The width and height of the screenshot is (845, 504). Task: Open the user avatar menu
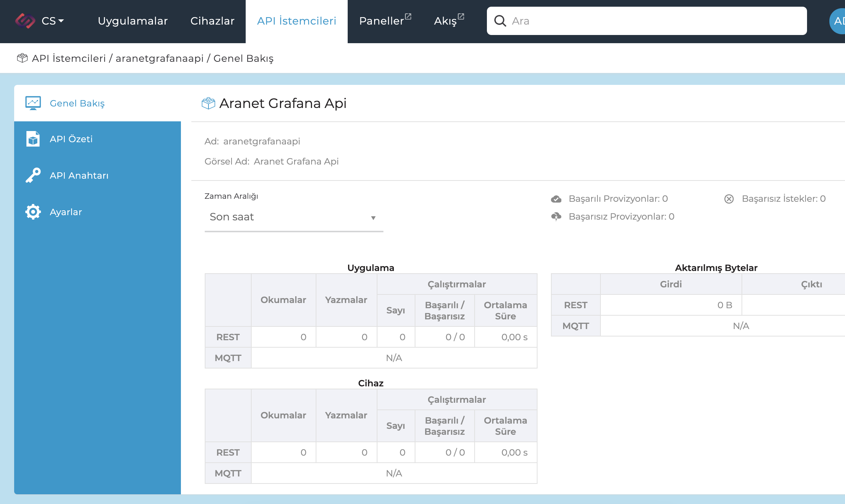click(x=838, y=21)
